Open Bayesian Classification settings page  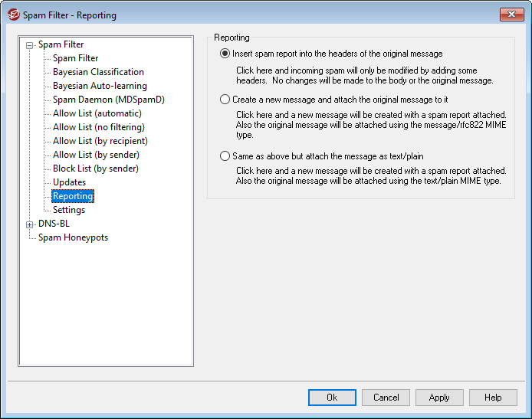click(x=98, y=72)
